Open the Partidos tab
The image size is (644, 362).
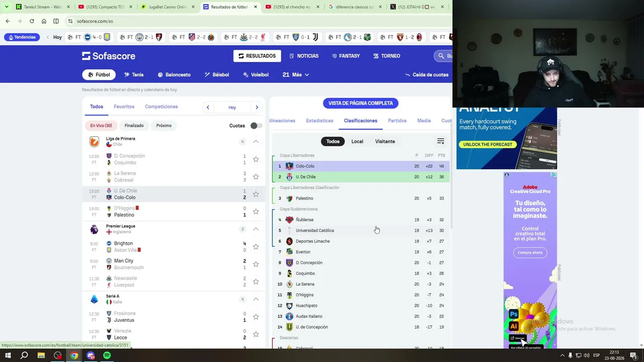click(397, 121)
